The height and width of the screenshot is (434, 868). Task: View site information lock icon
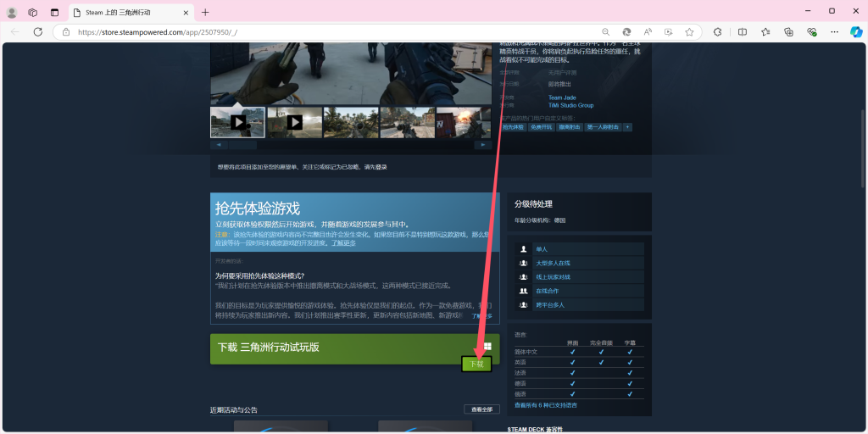point(66,32)
